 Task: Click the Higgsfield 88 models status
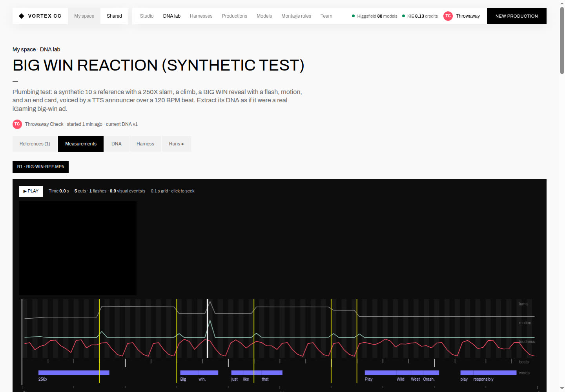tap(375, 16)
